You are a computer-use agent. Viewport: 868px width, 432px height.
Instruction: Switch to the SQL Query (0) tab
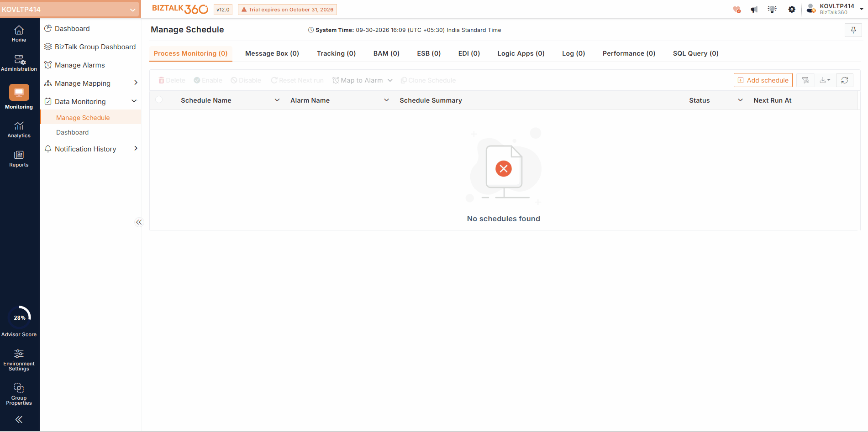click(695, 53)
